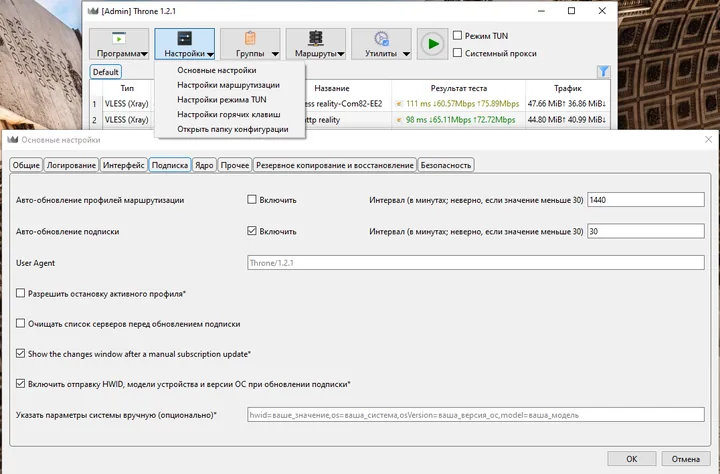Click the blue filter funnel icon

[x=603, y=71]
